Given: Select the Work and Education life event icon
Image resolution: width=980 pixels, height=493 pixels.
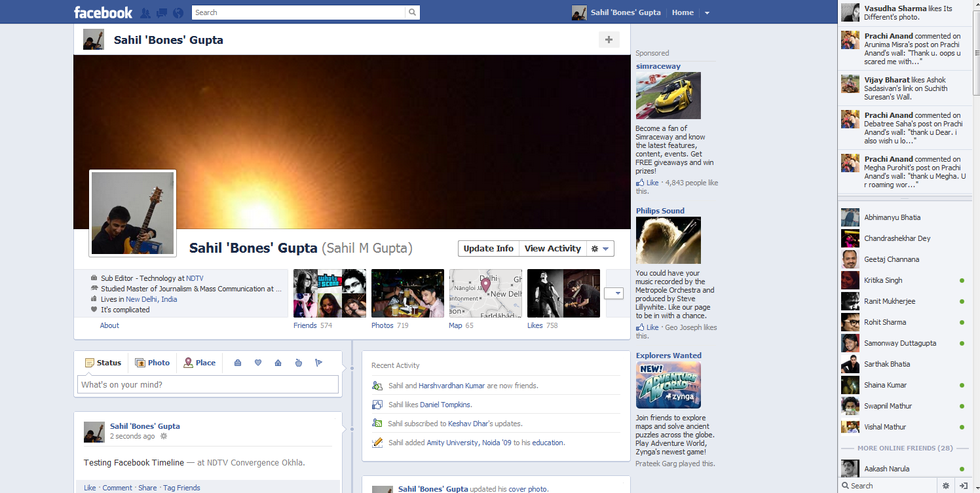Looking at the screenshot, I should (x=238, y=363).
